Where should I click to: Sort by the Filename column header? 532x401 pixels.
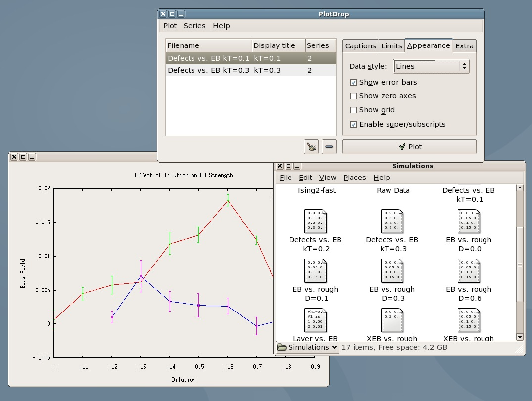point(209,45)
